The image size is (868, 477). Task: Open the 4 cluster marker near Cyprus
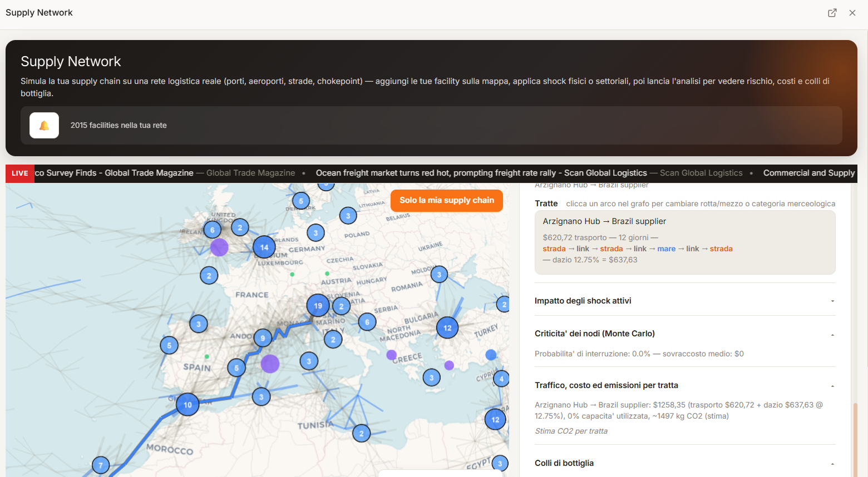pos(501,379)
